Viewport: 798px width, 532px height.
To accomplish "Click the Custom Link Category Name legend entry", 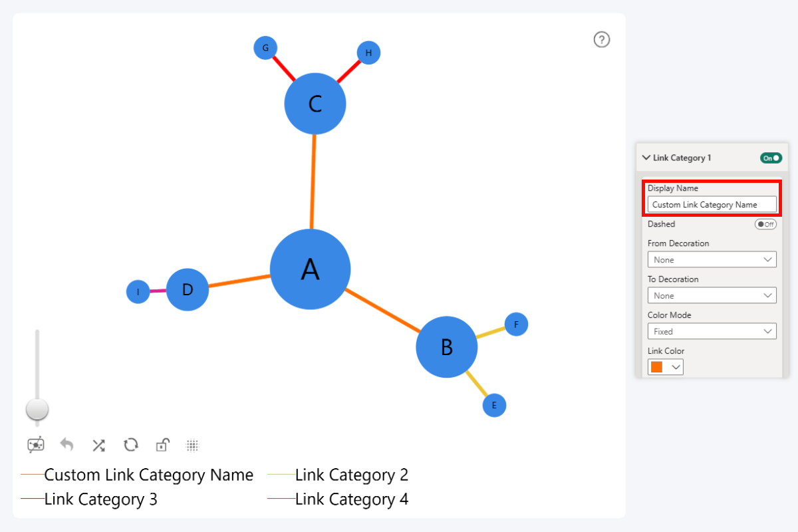I will point(148,475).
